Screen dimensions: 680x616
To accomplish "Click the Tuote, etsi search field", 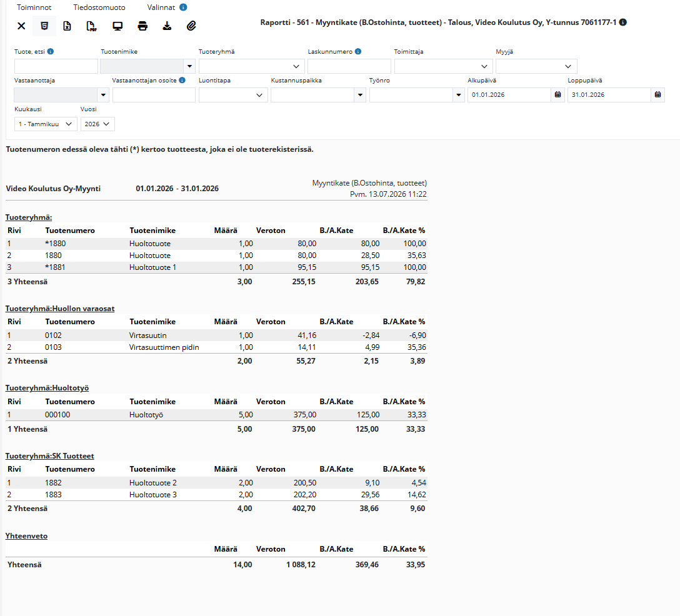I will [x=56, y=66].
